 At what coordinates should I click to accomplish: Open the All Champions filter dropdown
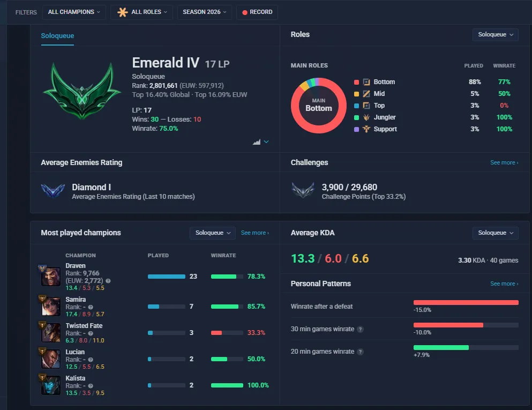point(74,12)
